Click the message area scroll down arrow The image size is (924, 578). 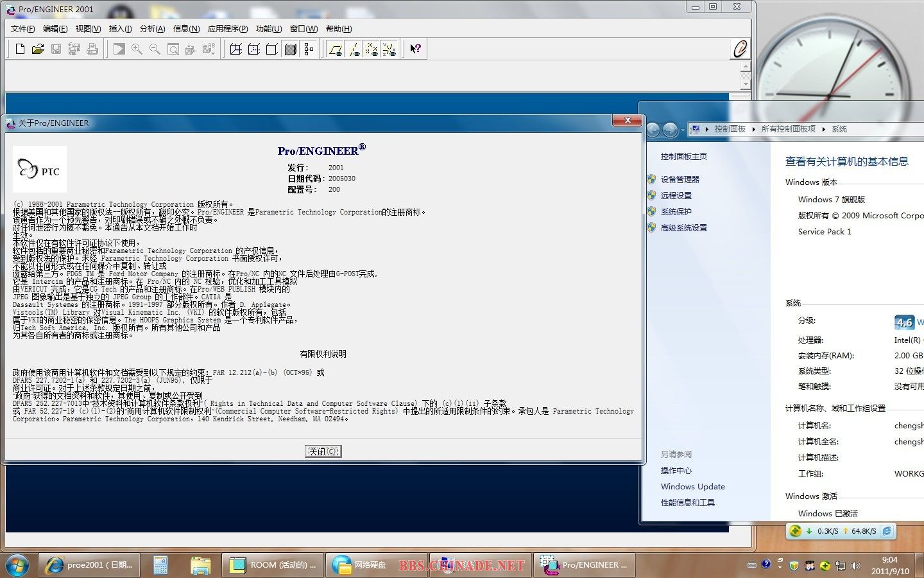point(745,84)
